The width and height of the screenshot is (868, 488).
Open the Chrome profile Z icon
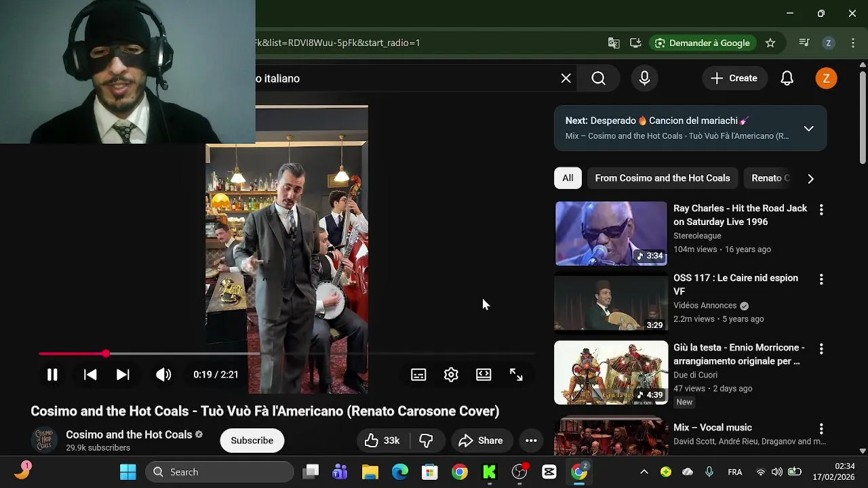[x=828, y=43]
